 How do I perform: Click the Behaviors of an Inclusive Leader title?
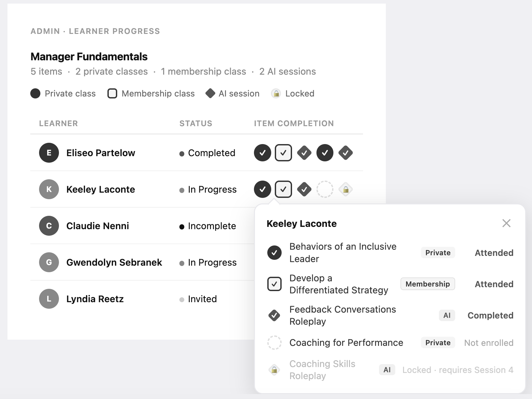tap(343, 253)
